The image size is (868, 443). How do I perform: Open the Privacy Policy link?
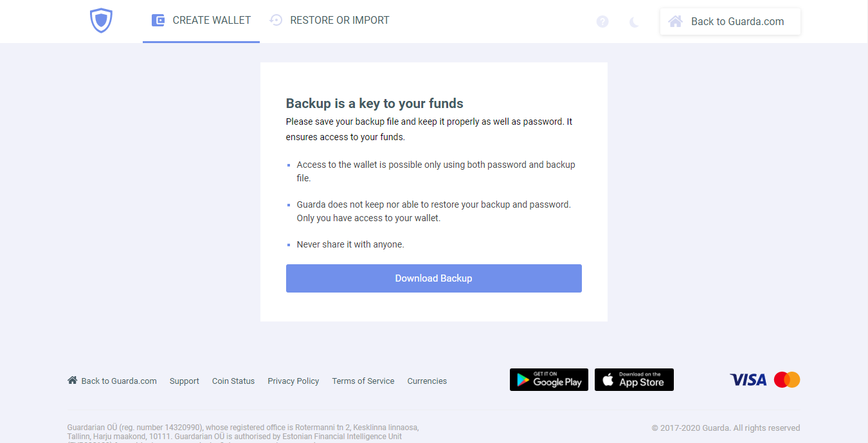293,381
